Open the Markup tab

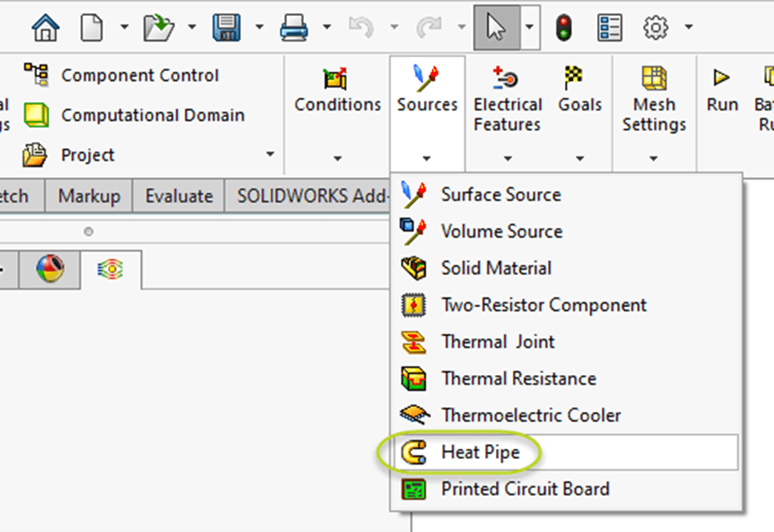tap(89, 195)
